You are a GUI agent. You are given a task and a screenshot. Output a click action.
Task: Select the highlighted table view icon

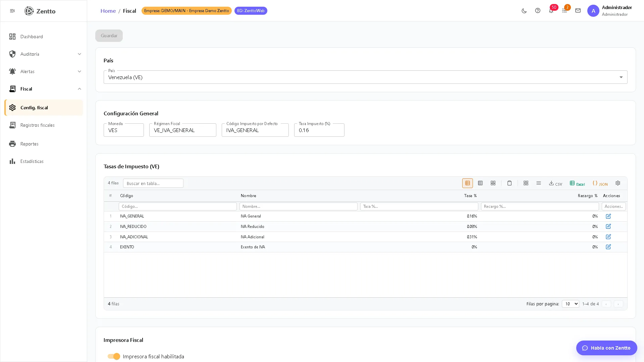pos(468,183)
